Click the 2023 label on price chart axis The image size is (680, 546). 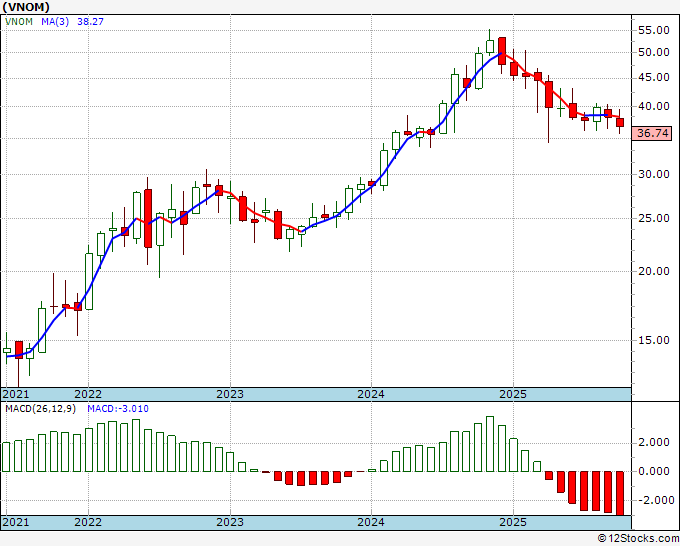point(230,394)
